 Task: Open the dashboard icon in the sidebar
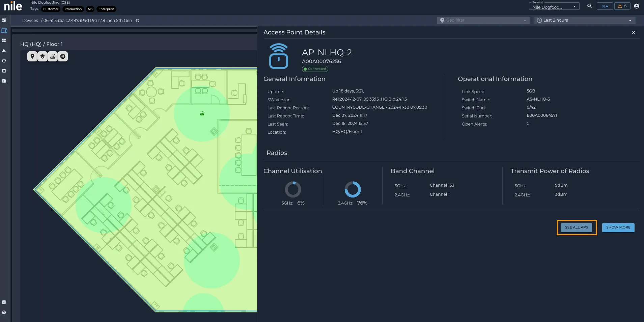pos(4,20)
